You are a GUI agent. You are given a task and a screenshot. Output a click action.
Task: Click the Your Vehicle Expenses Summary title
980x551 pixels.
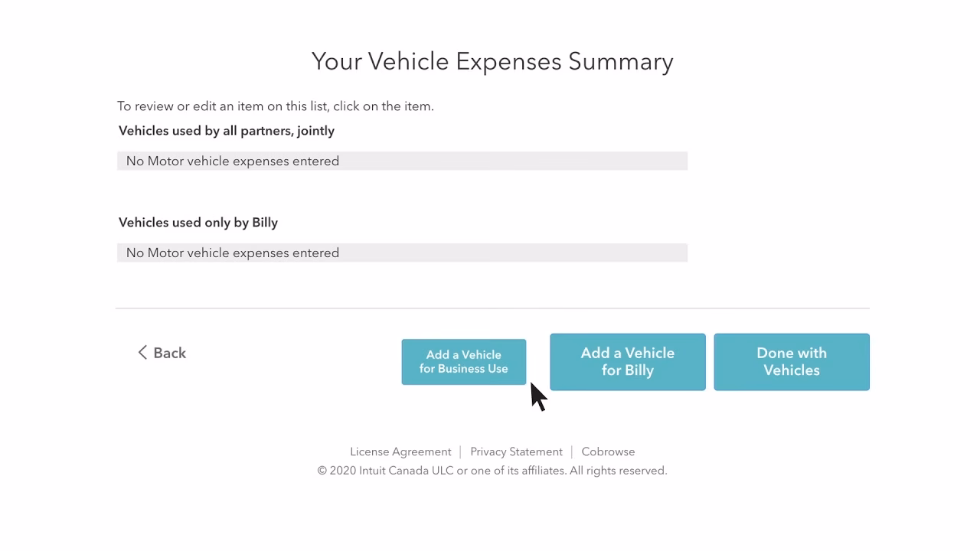coord(492,61)
